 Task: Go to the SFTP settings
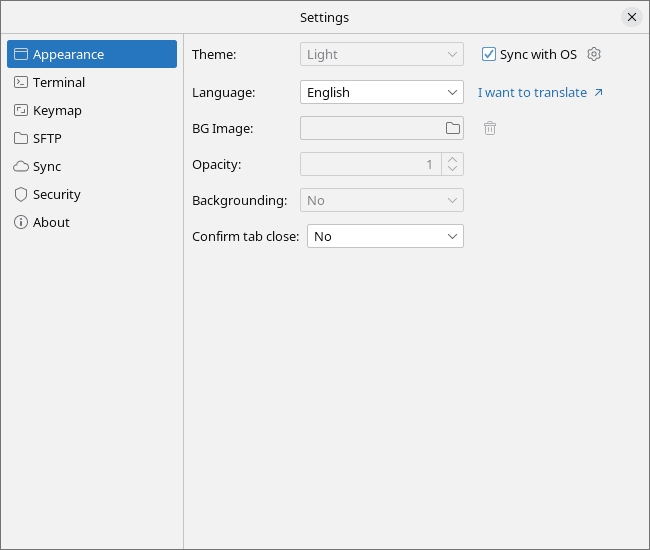92,138
